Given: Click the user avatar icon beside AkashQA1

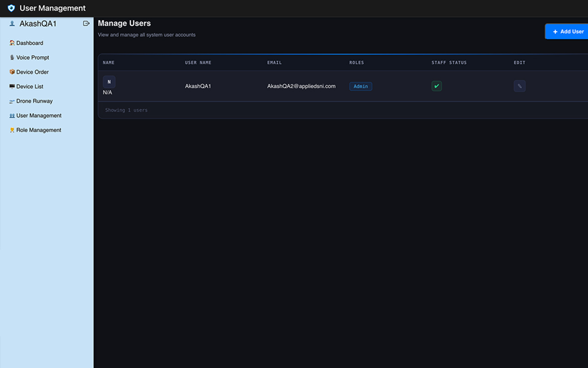Looking at the screenshot, I should [12, 23].
